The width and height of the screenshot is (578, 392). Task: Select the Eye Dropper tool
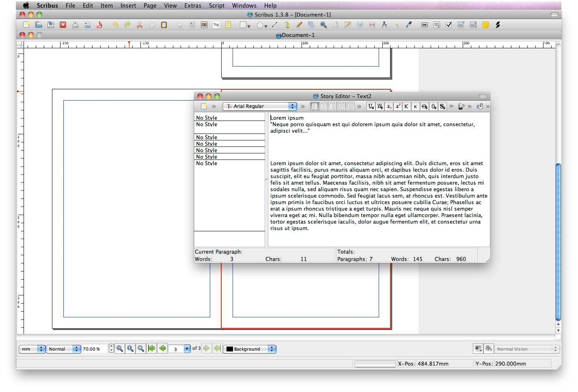409,25
